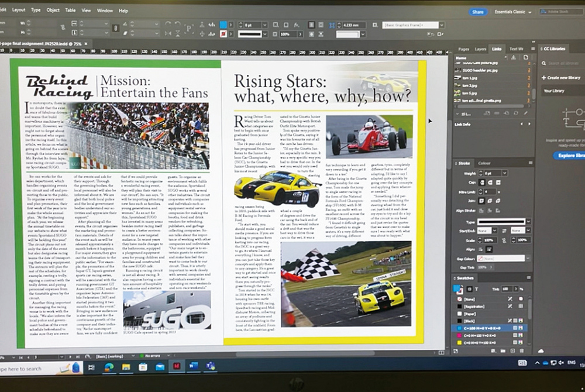Click the stroke colour box in control bar
This screenshot has height=392, width=585.
click(223, 34)
